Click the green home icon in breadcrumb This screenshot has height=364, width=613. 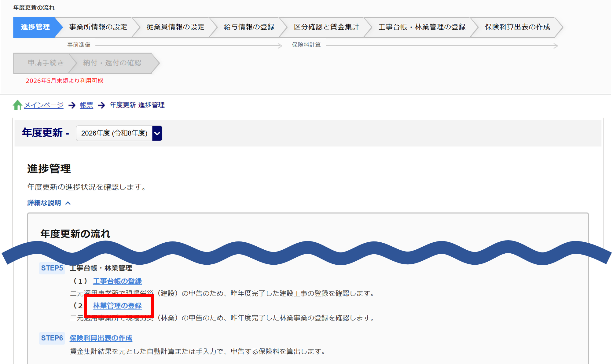point(17,105)
